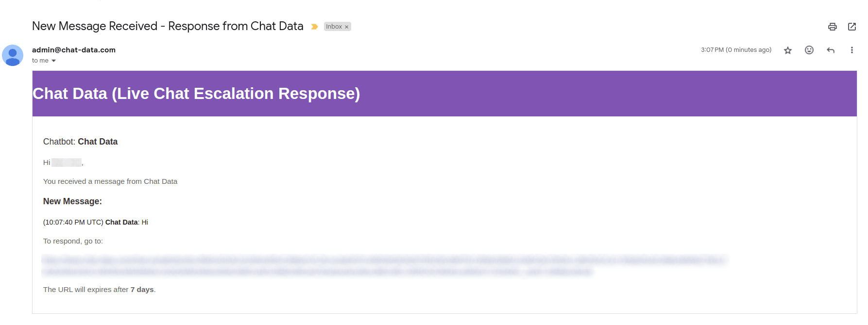The width and height of the screenshot is (868, 325).
Task: Open the email in a new window
Action: pos(851,27)
